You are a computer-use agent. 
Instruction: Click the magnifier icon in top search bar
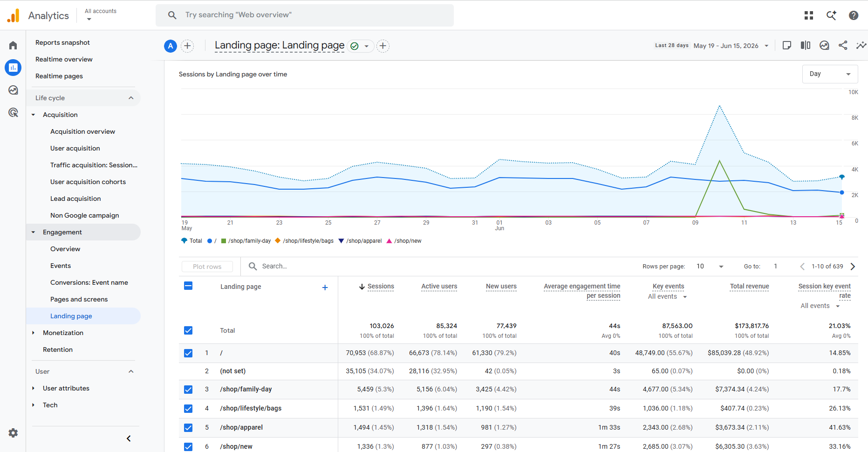point(172,15)
